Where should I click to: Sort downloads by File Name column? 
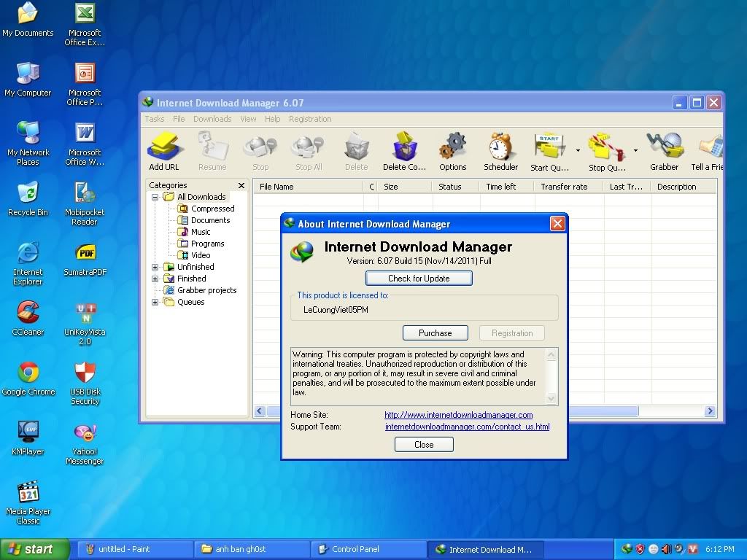(x=307, y=187)
